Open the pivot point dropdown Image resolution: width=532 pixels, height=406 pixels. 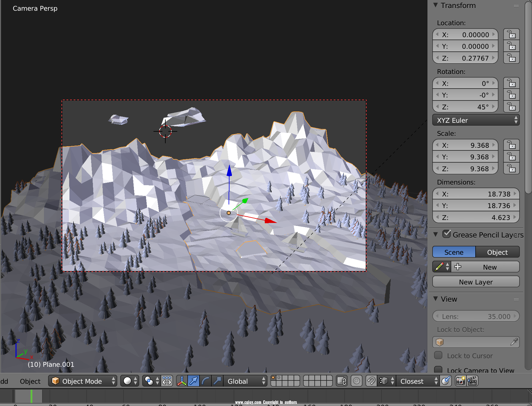pyautogui.click(x=151, y=381)
